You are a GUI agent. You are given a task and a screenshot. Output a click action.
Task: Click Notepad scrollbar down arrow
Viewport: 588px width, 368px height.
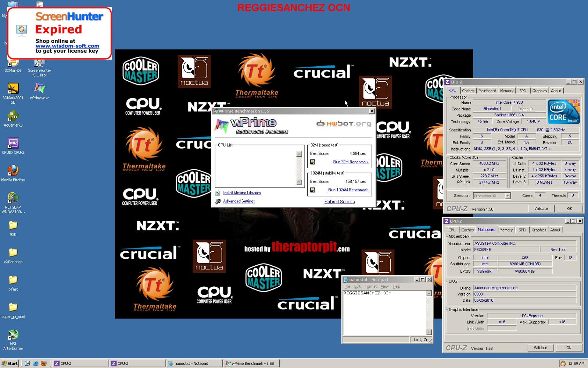429,332
